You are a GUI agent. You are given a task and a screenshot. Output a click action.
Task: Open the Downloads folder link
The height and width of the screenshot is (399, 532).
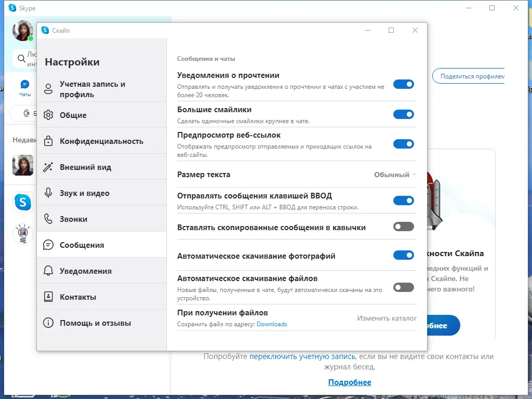[272, 324]
